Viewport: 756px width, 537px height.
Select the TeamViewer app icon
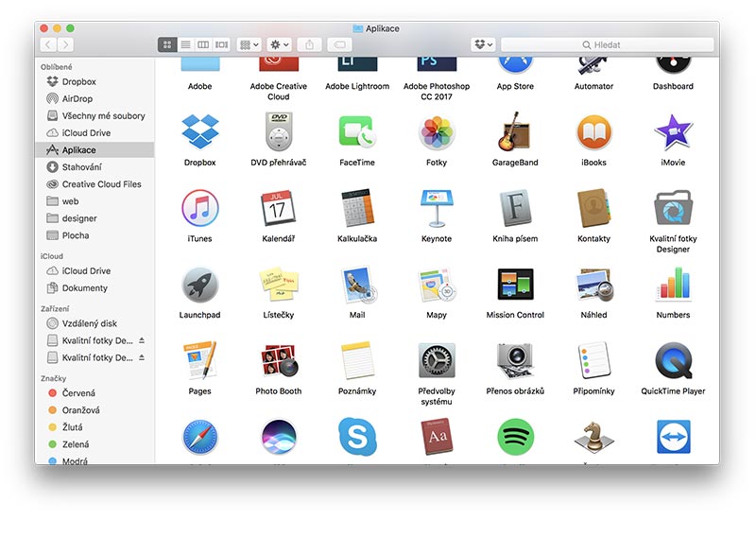point(673,437)
